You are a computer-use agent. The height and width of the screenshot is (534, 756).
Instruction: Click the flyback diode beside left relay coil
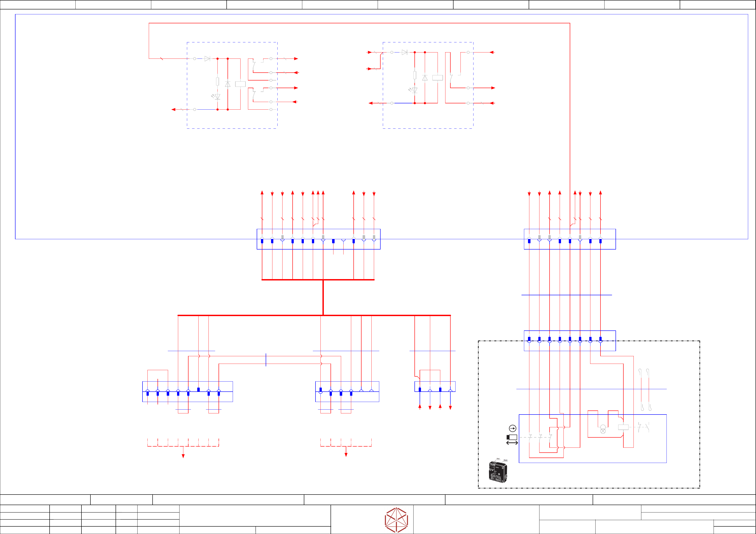point(228,84)
